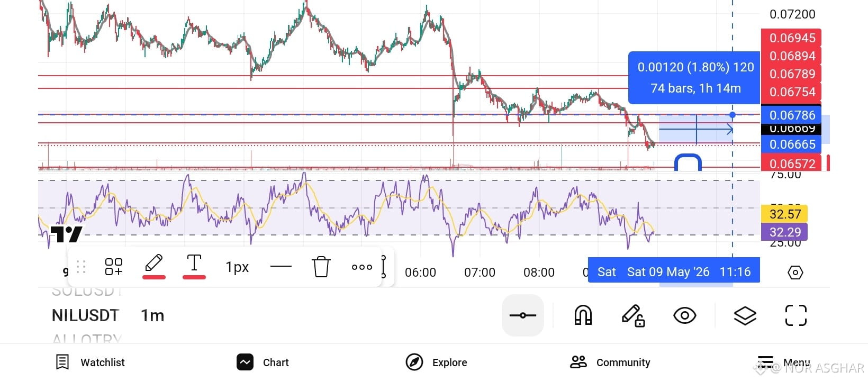This screenshot has width=868, height=381.
Task: Open more options three-dots menu
Action: 362,267
